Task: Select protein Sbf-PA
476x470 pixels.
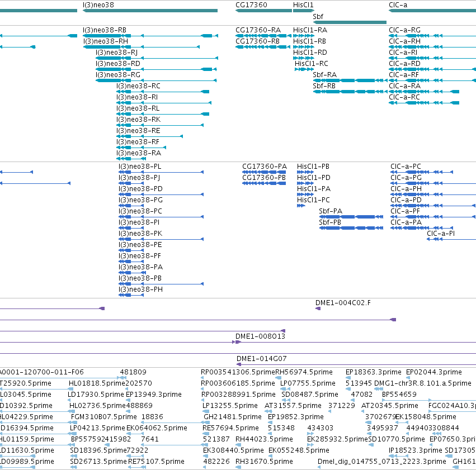Action: point(351,217)
